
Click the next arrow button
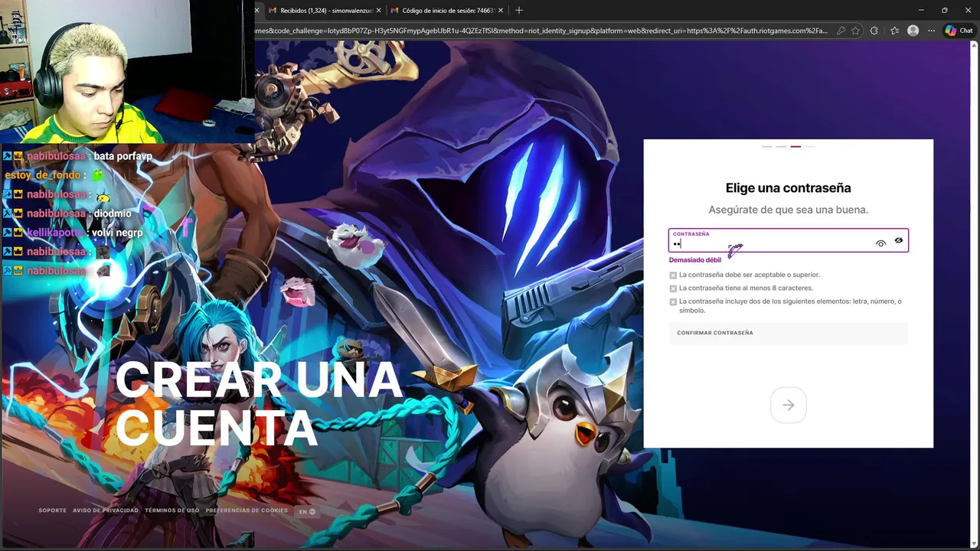788,405
